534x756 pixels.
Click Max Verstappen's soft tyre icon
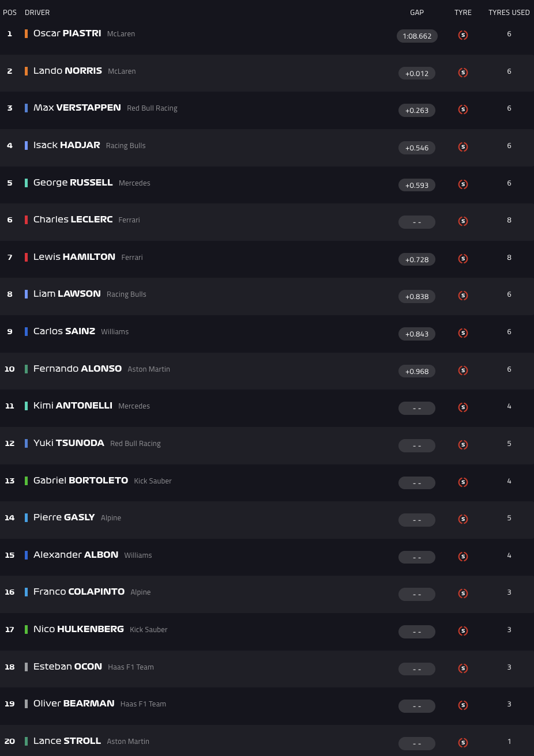click(x=462, y=109)
